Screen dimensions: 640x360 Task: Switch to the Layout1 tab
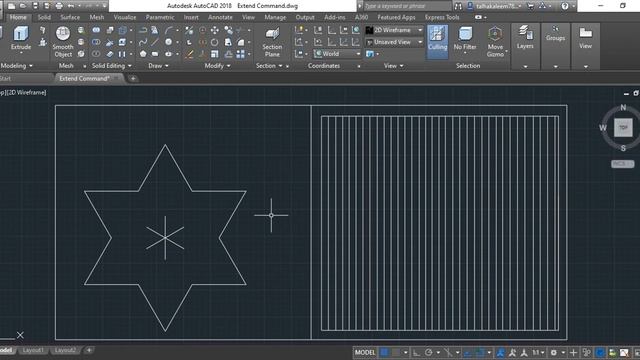32,350
